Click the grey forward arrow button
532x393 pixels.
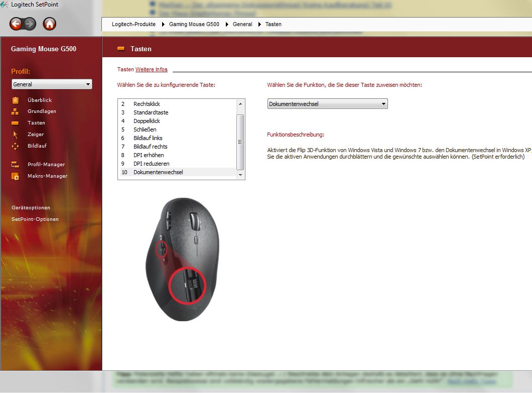[x=30, y=24]
